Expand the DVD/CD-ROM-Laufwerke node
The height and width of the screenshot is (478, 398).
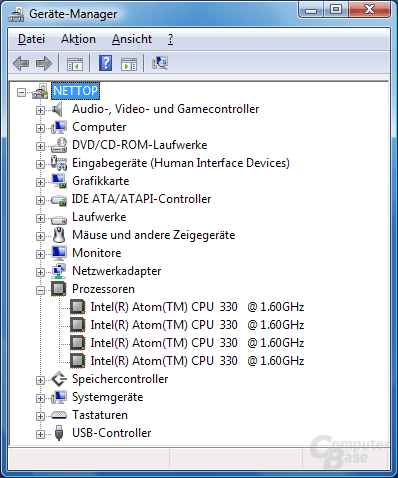click(40, 146)
